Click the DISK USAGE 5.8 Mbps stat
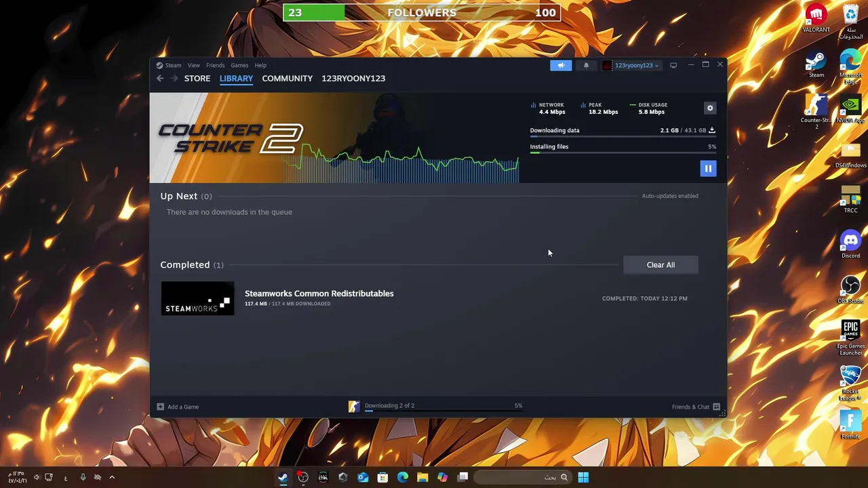 [648, 108]
